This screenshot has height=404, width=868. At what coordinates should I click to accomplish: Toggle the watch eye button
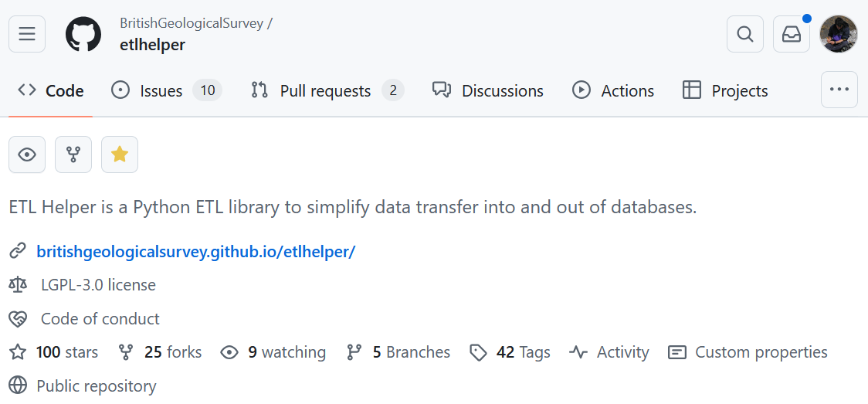27,154
